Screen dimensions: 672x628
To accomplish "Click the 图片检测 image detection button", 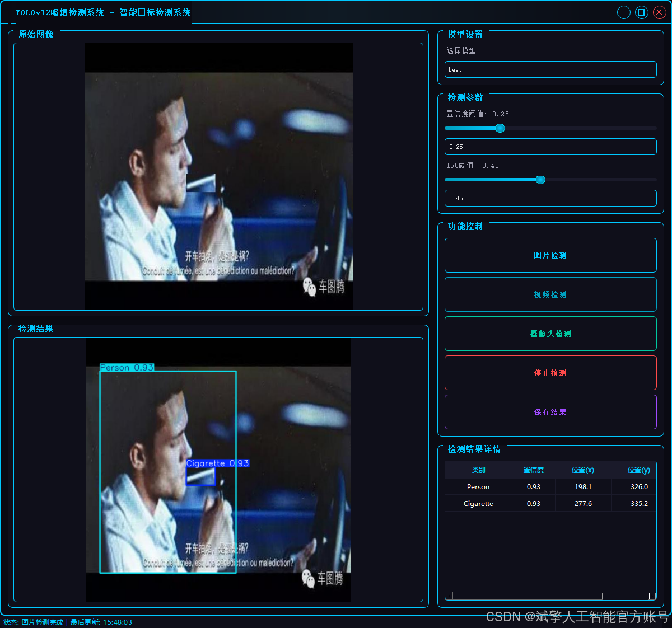I will (x=550, y=255).
